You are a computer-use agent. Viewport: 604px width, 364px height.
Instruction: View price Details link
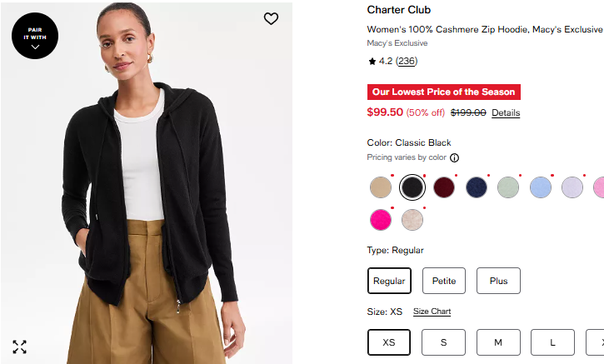[506, 112]
